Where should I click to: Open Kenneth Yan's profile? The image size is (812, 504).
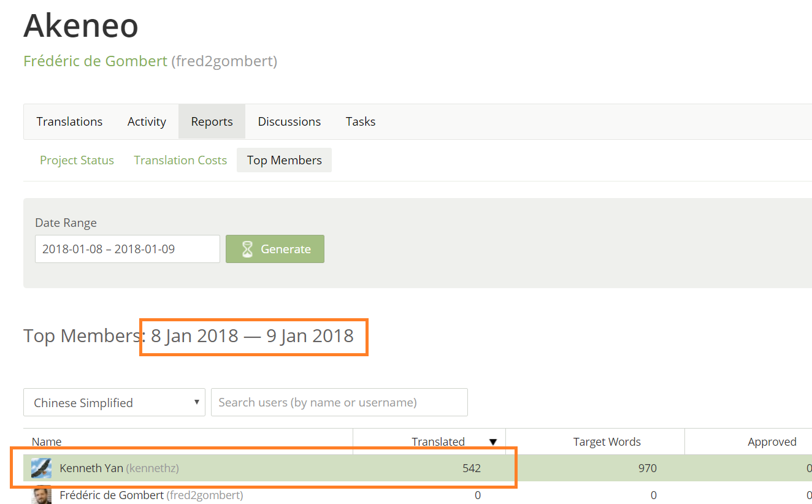tap(91, 468)
